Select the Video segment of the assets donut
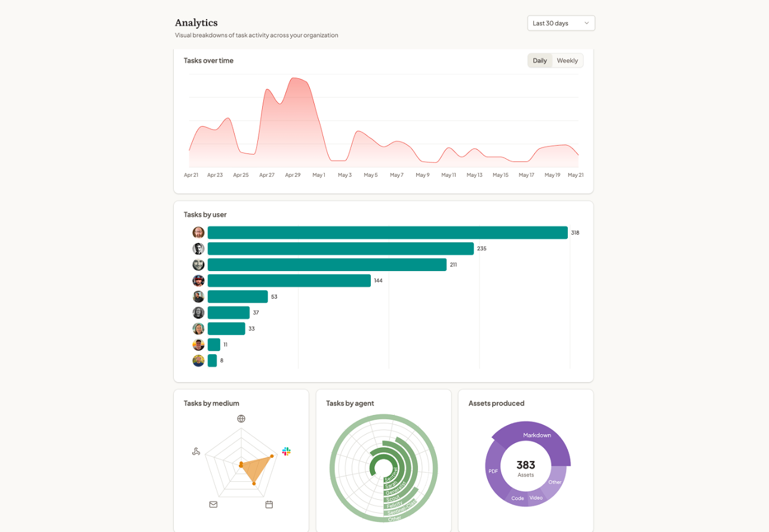 [536, 497]
